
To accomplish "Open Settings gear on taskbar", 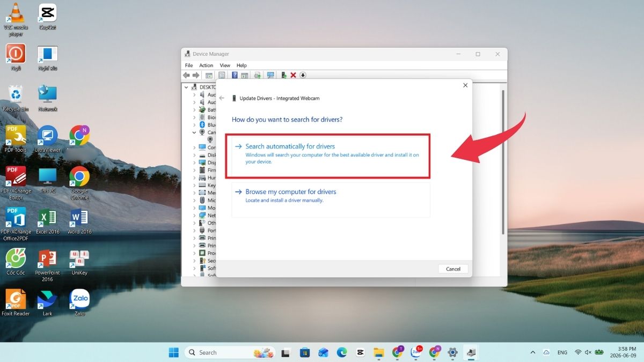I will (452, 352).
